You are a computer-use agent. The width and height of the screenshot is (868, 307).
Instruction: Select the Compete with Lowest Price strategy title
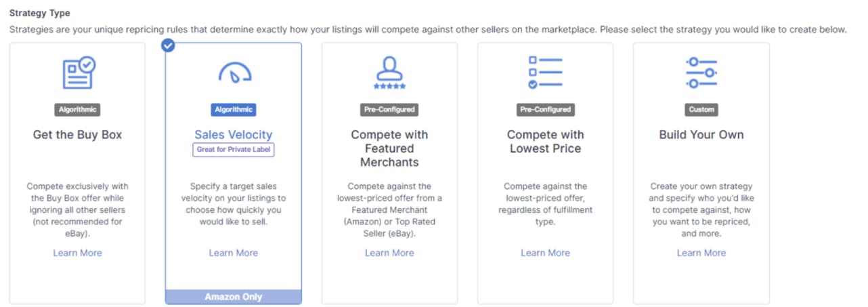[x=545, y=142]
